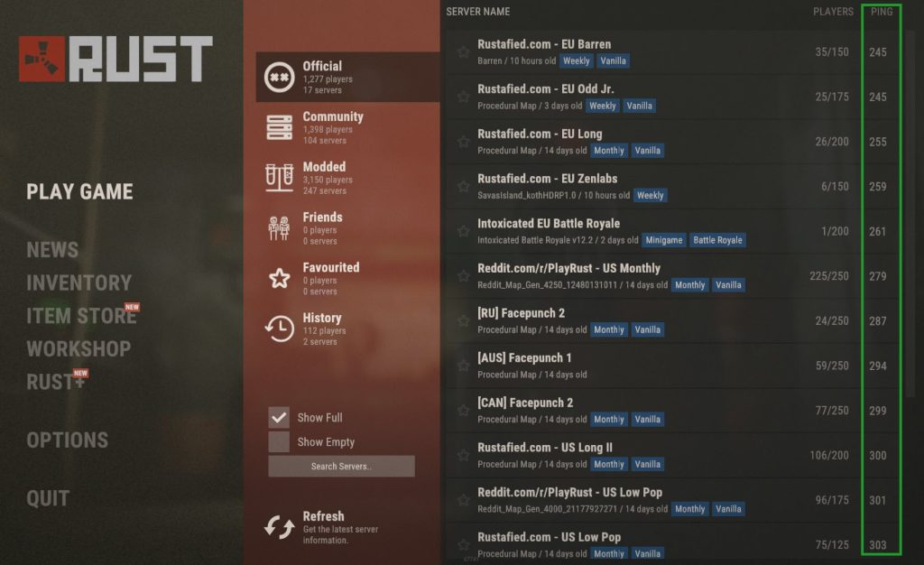This screenshot has width=924, height=565.
Task: Click the Vanilla tag on EU Odd Jr.
Action: point(640,106)
